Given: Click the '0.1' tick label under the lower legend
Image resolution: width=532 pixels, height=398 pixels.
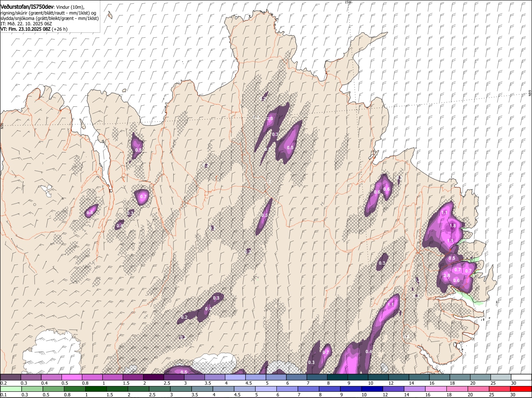Looking at the screenshot, I should [x=3, y=395].
